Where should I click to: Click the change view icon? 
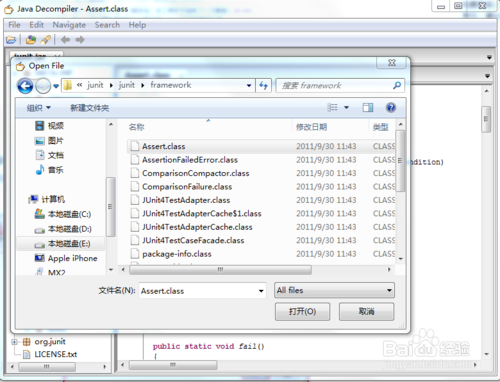tap(332, 107)
